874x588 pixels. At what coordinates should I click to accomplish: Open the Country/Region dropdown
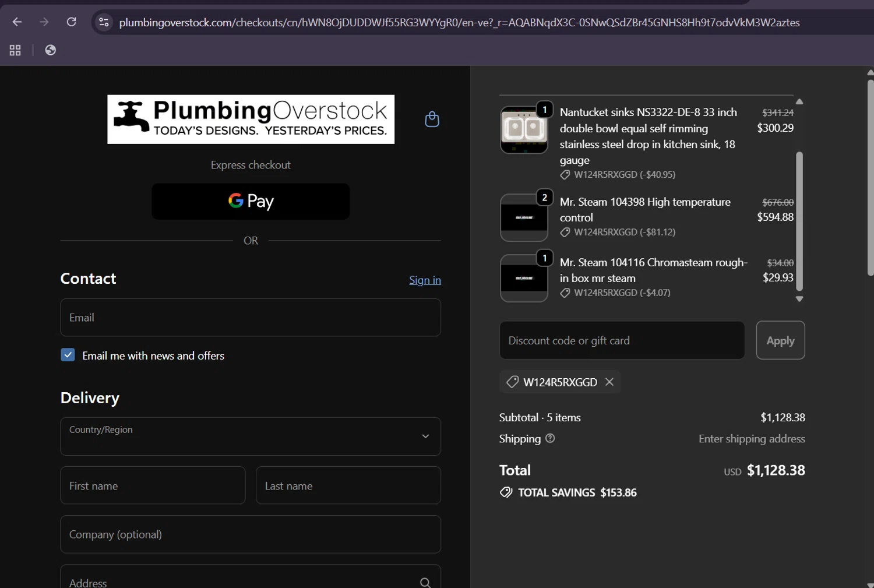pyautogui.click(x=251, y=436)
